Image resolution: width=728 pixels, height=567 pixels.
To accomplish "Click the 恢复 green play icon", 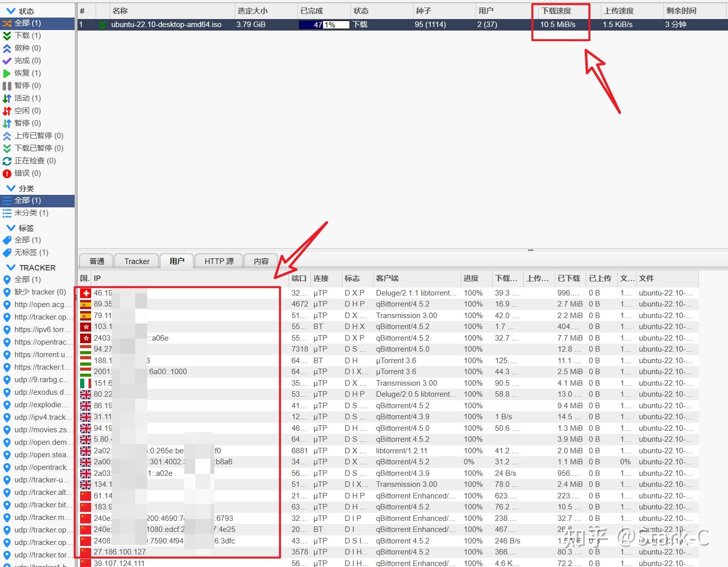I will [x=7, y=73].
